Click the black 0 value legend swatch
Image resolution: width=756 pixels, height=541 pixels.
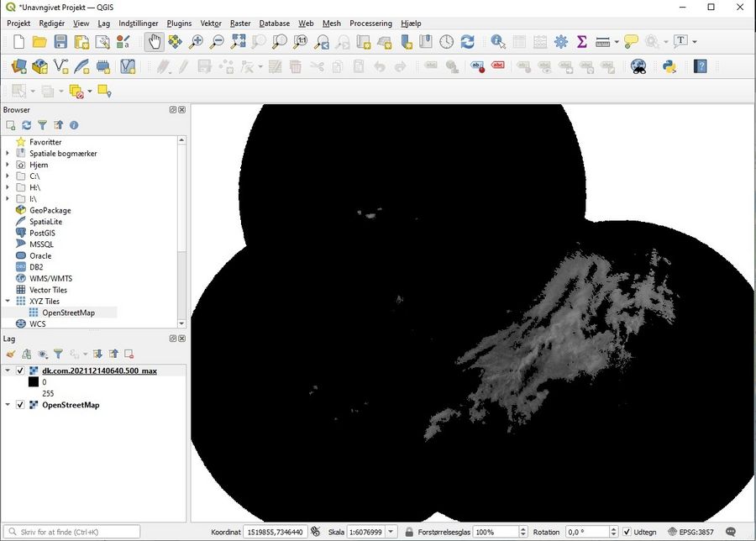tap(34, 382)
